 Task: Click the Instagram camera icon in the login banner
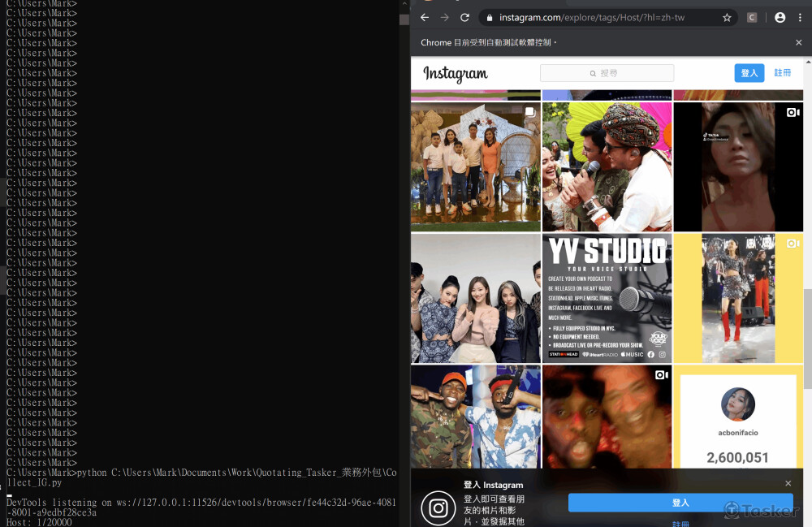pyautogui.click(x=438, y=508)
